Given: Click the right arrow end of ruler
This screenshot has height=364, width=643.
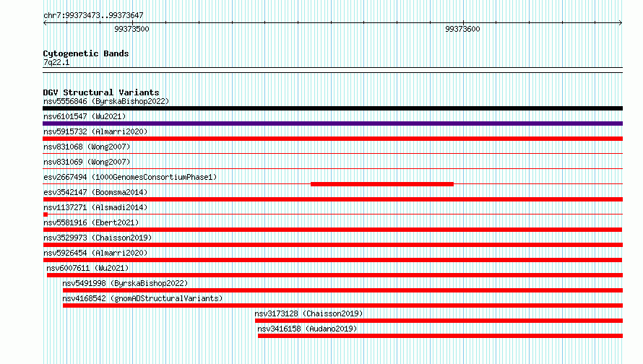Looking at the screenshot, I should coord(621,23).
